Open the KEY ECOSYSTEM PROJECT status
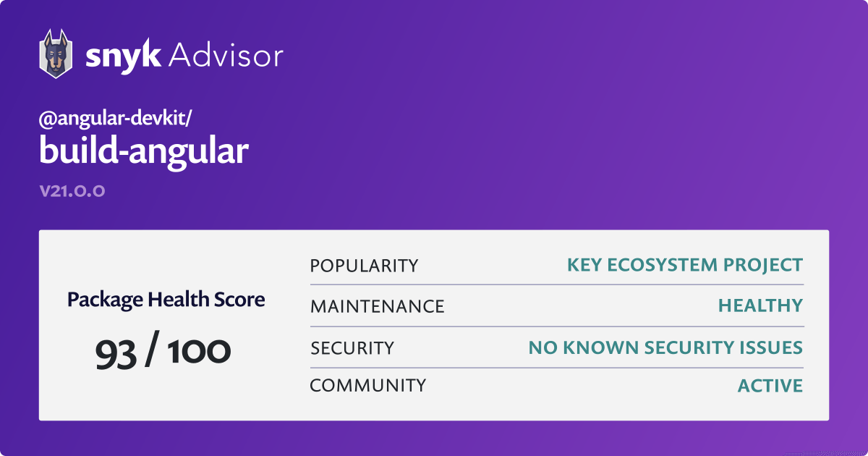868x456 pixels. [x=685, y=266]
